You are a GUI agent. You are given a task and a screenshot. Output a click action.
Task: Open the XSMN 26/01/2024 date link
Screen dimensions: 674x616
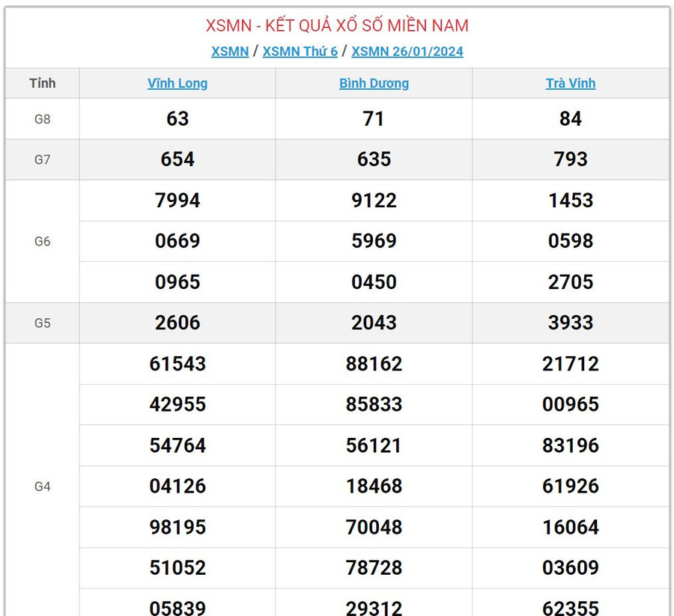(x=407, y=51)
